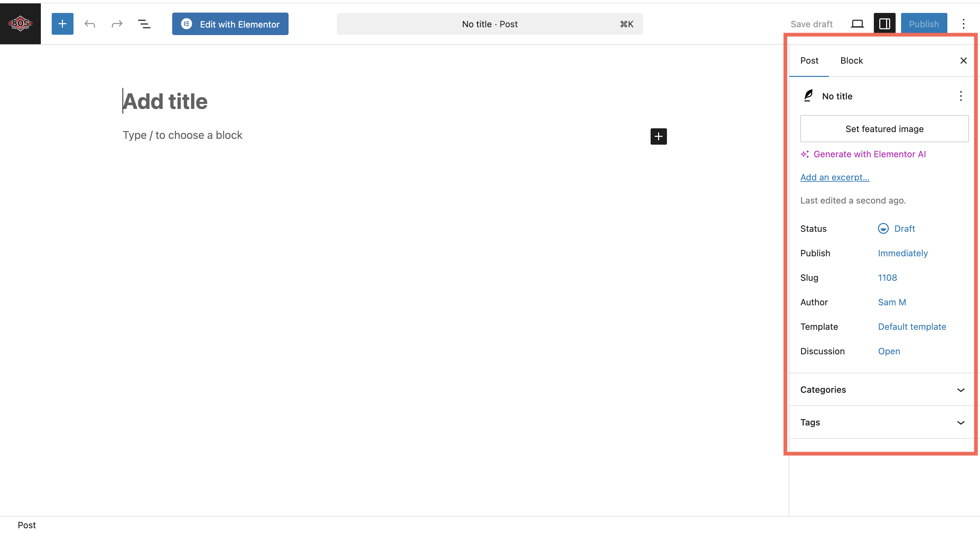Open the top toolbar Options three-dot menu

click(x=964, y=24)
